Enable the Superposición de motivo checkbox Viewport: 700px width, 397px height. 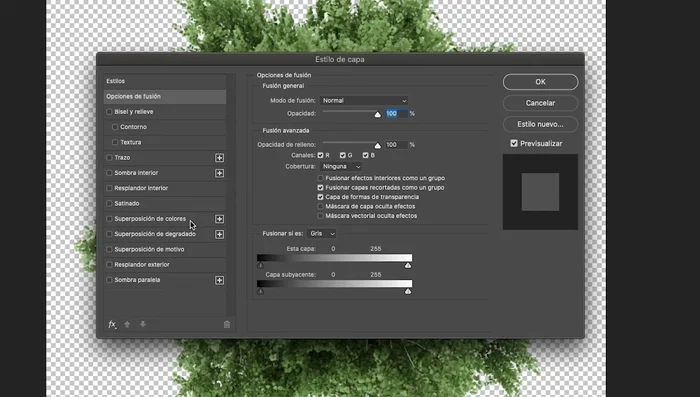click(x=109, y=249)
